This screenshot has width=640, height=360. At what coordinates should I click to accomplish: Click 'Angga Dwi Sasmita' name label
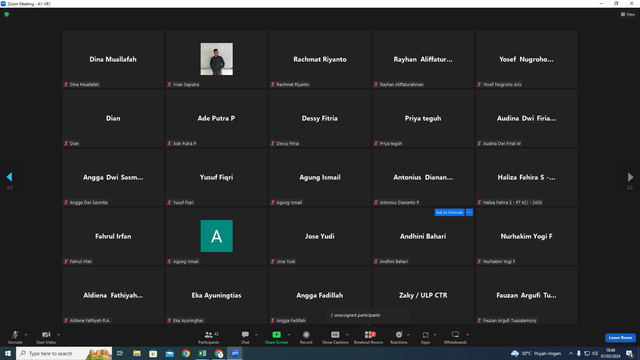(x=89, y=202)
